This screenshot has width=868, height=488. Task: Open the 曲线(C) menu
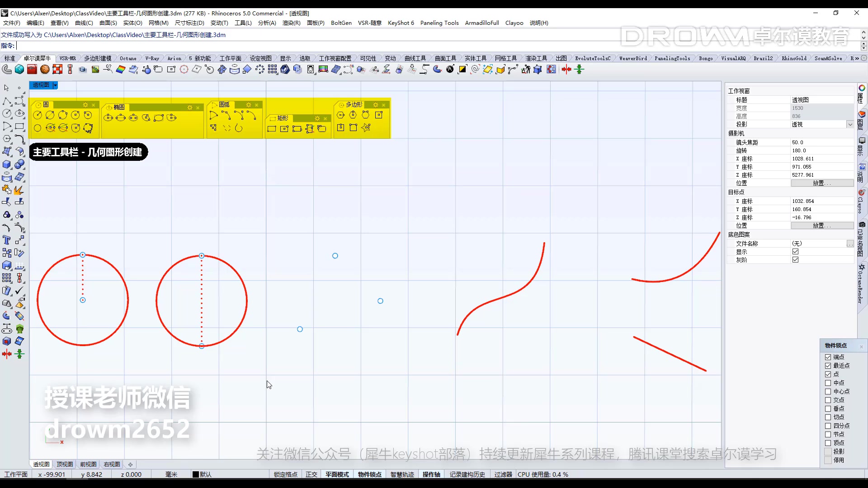84,23
